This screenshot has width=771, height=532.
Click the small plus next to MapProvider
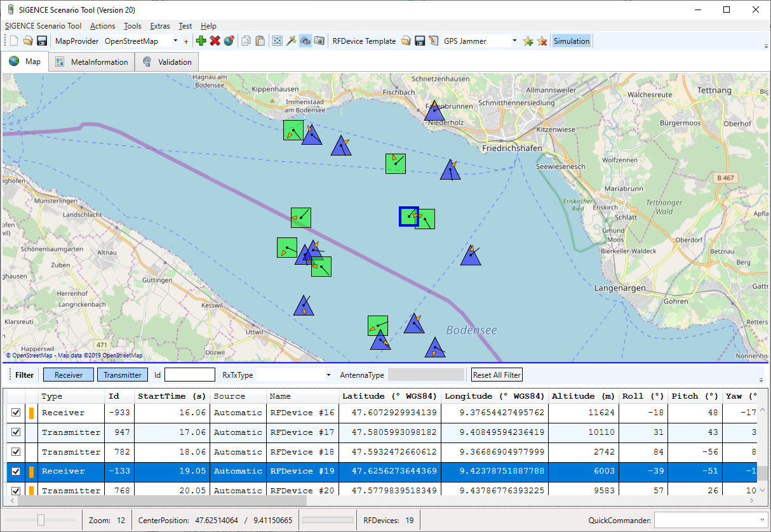pos(186,41)
